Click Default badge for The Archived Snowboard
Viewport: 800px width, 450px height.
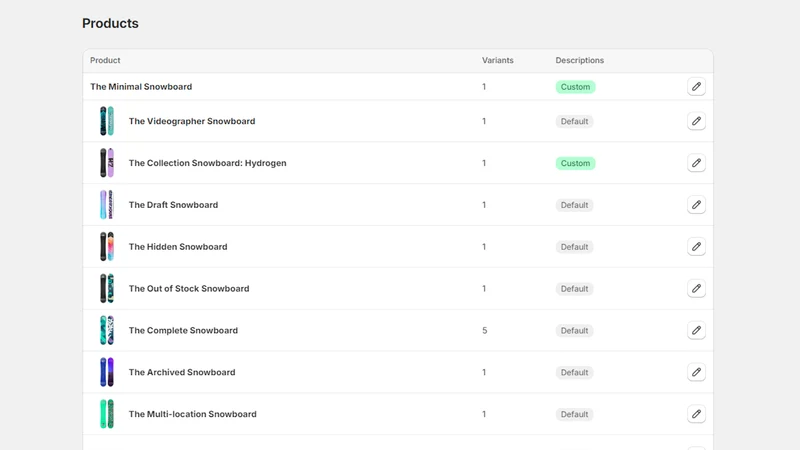point(574,372)
